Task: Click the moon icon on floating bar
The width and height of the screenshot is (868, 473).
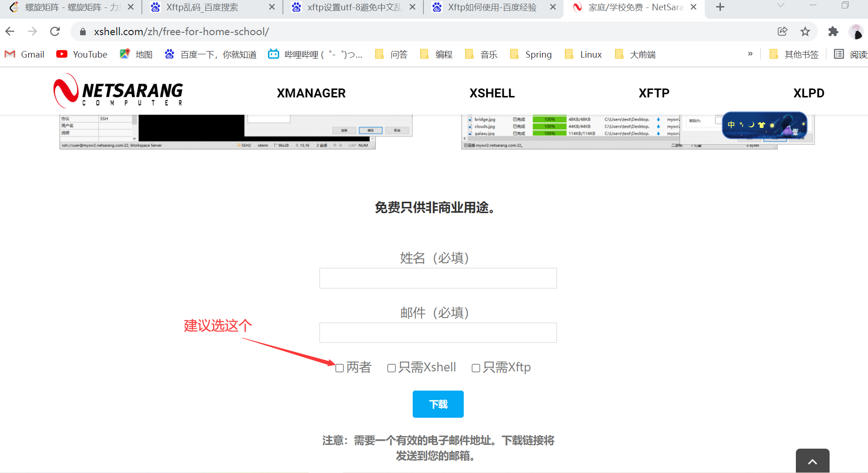Action: coord(751,125)
